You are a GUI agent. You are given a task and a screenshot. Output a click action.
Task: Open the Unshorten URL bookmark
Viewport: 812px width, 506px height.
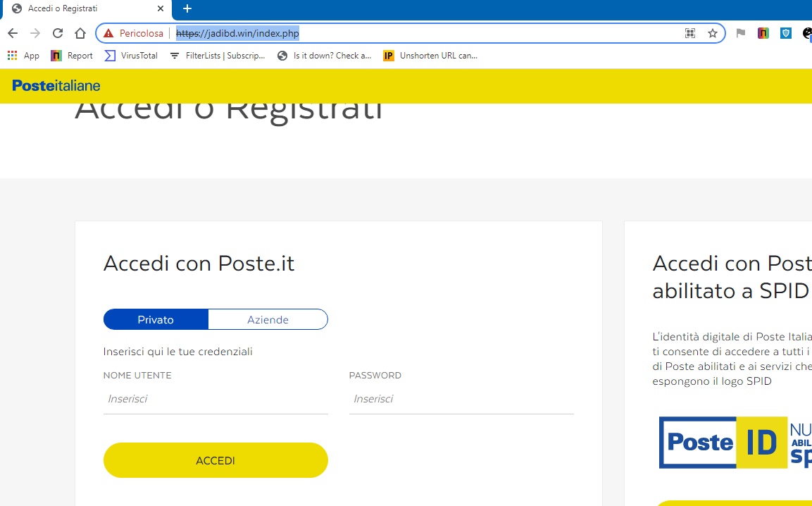(x=430, y=56)
